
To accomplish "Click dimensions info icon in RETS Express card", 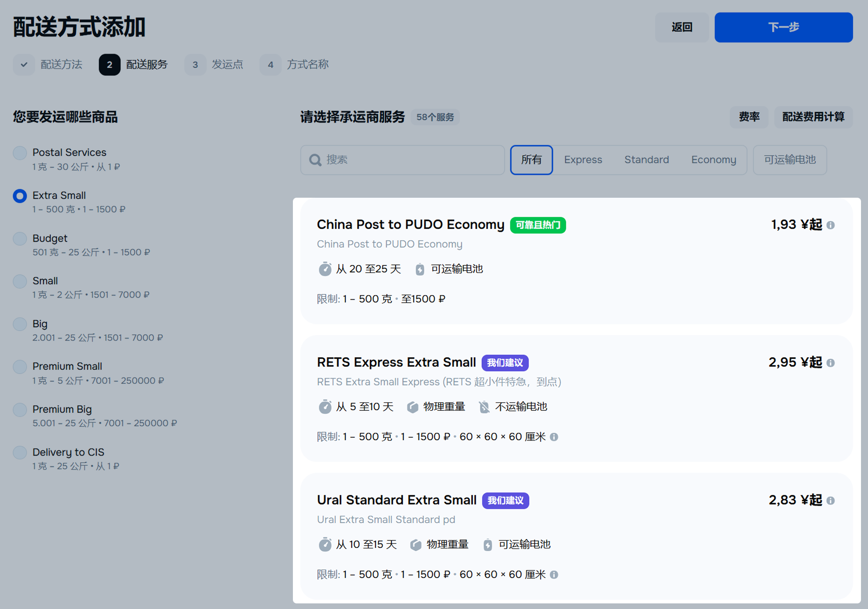I will (554, 437).
